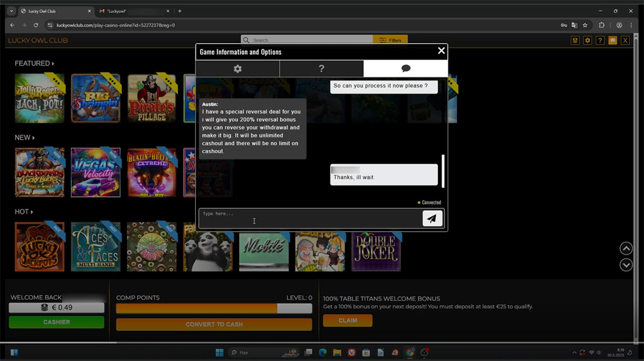644x361 pixels.
Task: Click the taskbar search box
Action: (x=265, y=352)
